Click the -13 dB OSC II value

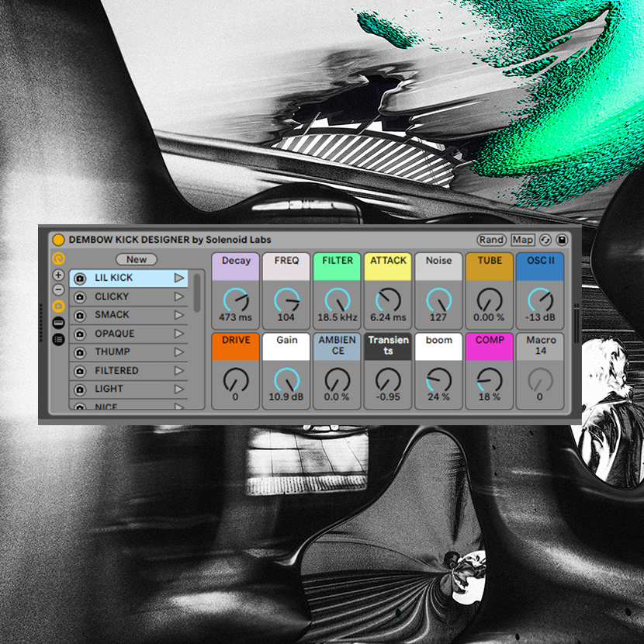point(540,317)
